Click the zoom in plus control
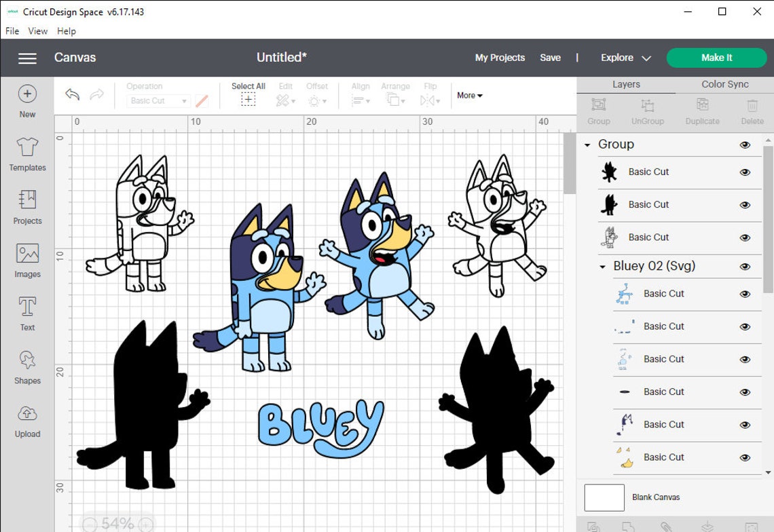Screen dimensions: 774x532 144,524
